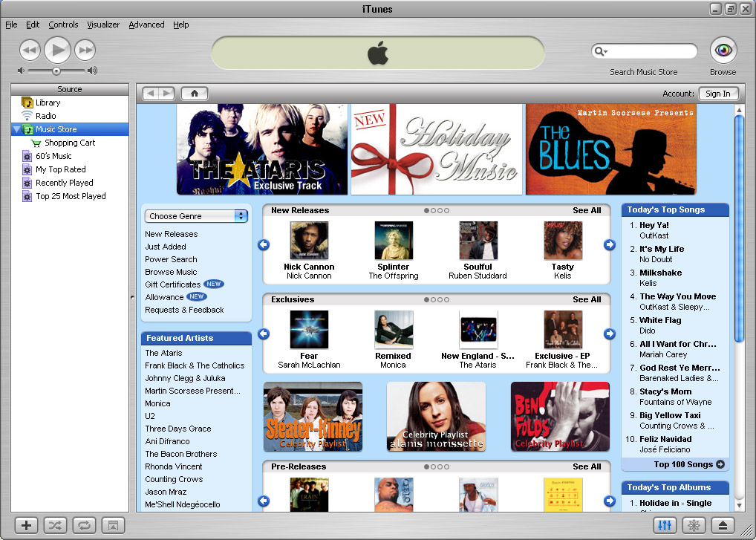756x540 pixels.
Task: Show next Exclusives with right arrow
Action: tap(610, 334)
